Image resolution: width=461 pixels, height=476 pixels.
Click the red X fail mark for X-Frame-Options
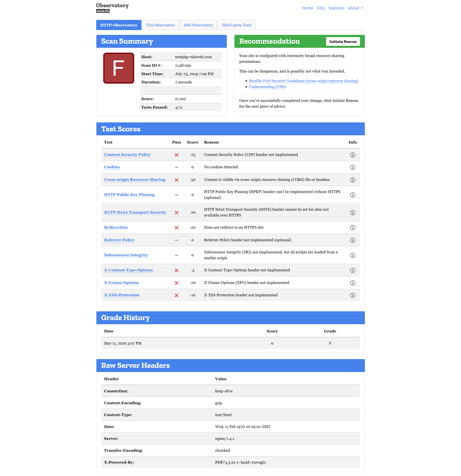[176, 283]
